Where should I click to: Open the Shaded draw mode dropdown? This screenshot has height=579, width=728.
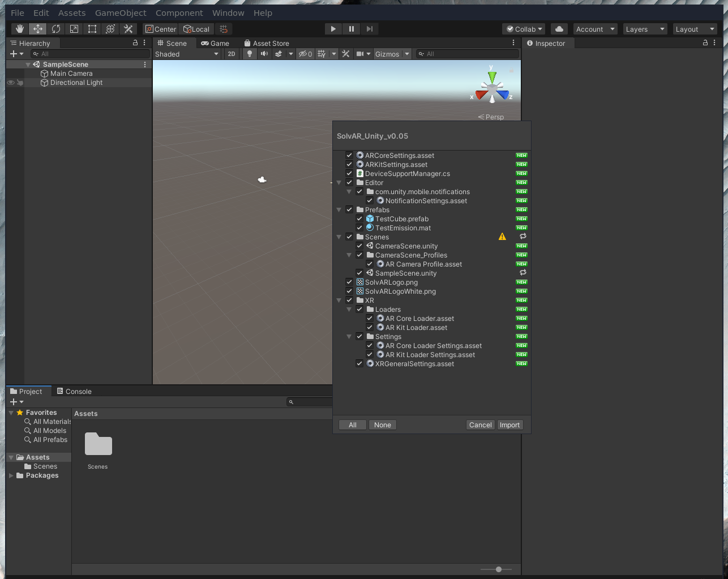coord(187,54)
